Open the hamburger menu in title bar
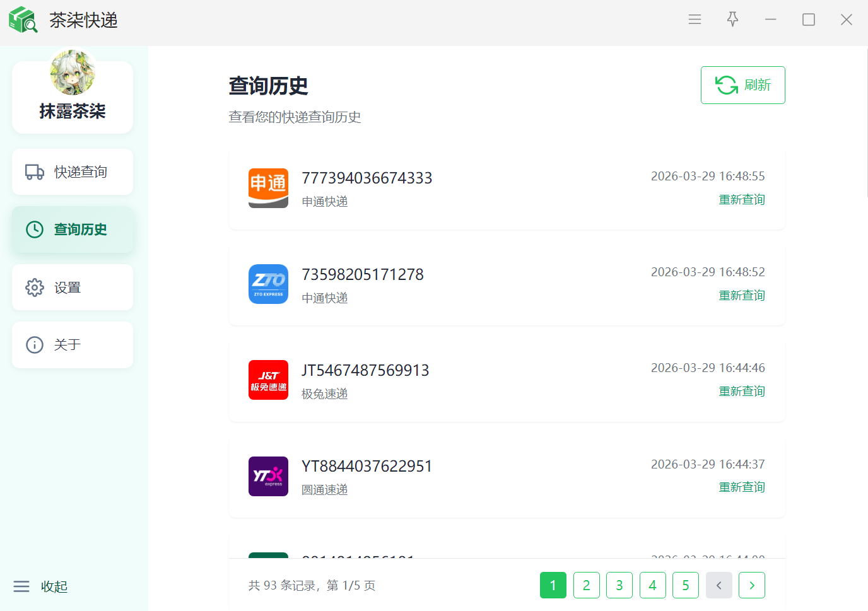Image resolution: width=868 pixels, height=611 pixels. (x=695, y=20)
